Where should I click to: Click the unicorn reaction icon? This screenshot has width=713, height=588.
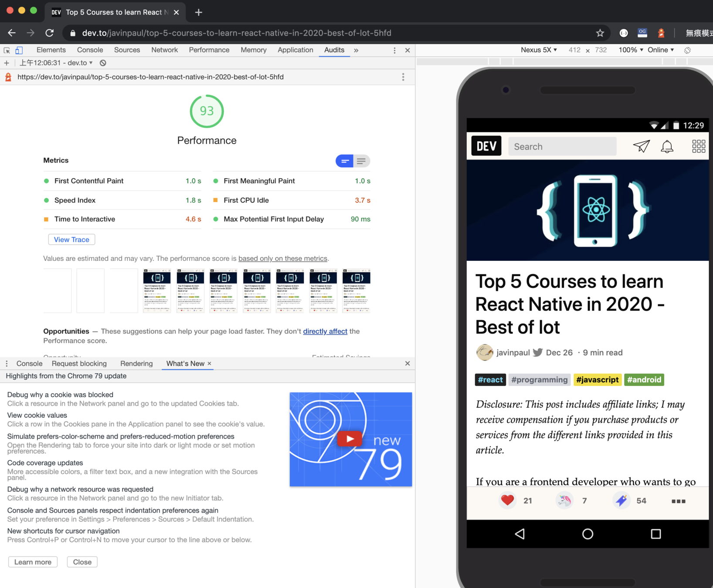(564, 500)
